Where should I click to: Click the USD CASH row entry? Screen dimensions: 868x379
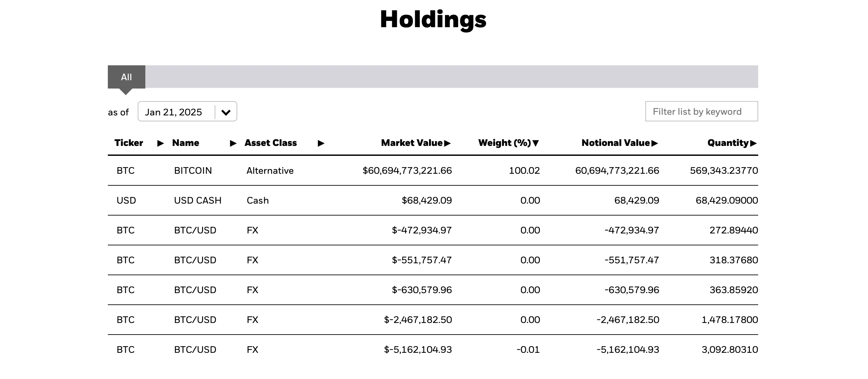point(337,200)
